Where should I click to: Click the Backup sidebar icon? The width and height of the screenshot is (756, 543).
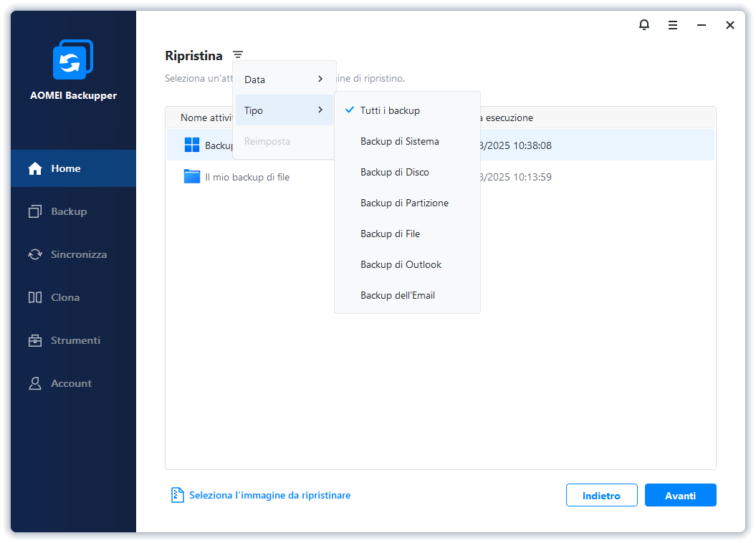point(34,211)
